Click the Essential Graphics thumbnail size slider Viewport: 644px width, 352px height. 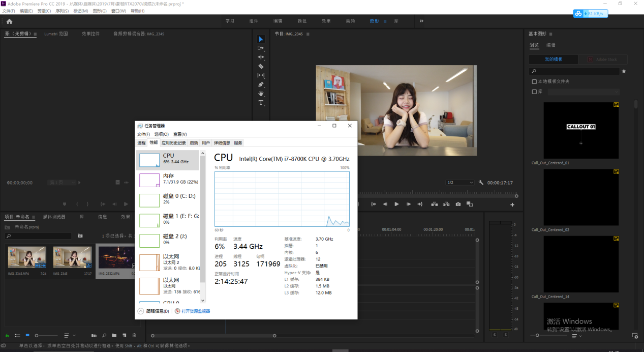tap(549, 336)
